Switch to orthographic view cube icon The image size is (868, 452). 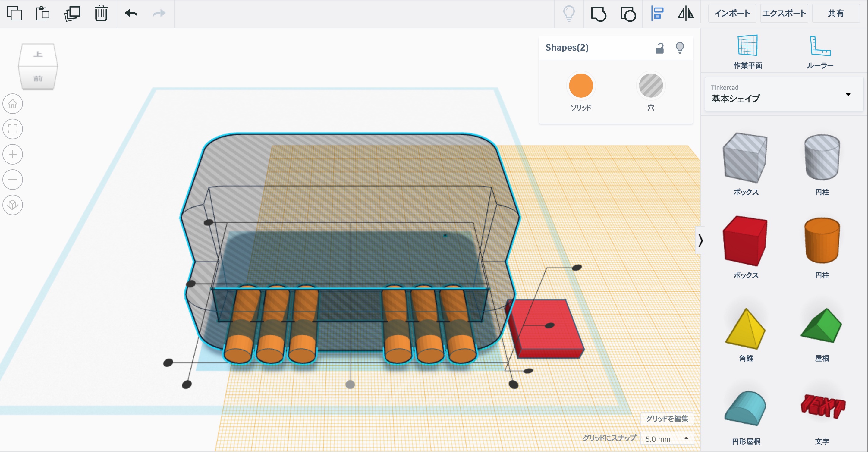13,205
